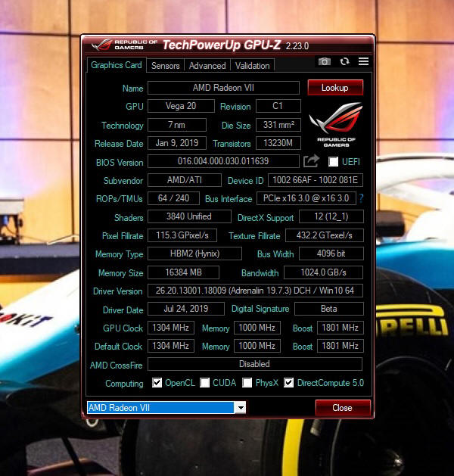Click the Subvendor field AMD/ATI
The height and width of the screenshot is (476, 454).
coord(185,180)
